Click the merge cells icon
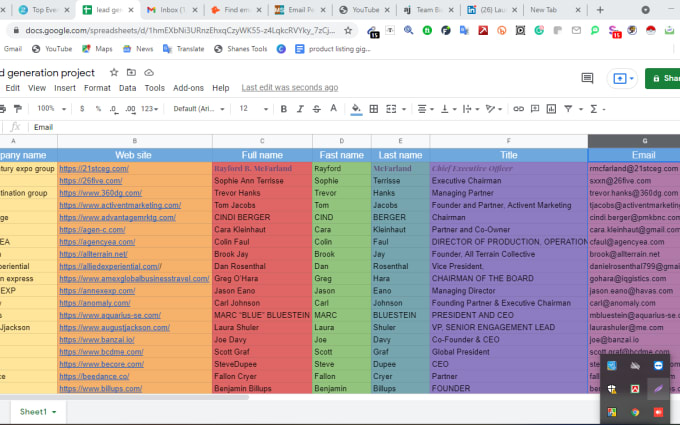 [x=391, y=109]
